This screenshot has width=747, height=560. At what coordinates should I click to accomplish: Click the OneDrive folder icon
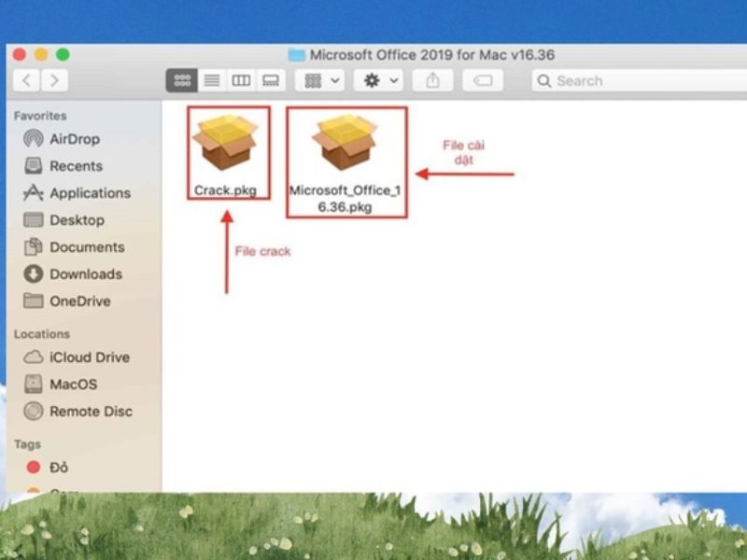tap(34, 301)
